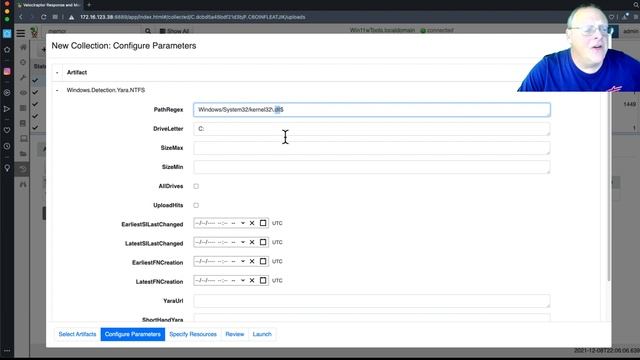Go to Select Artifacts step
640x360 pixels.
[77, 334]
